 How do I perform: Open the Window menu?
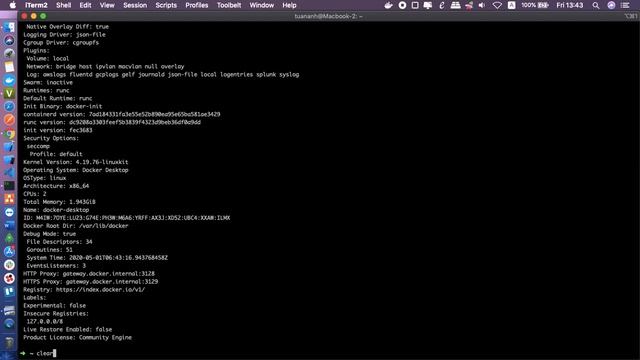point(262,5)
